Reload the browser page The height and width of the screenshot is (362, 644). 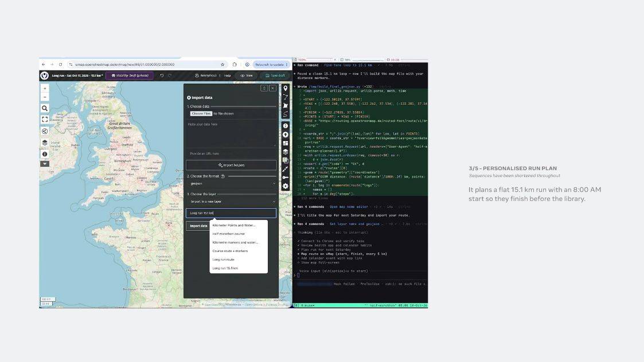[60, 64]
